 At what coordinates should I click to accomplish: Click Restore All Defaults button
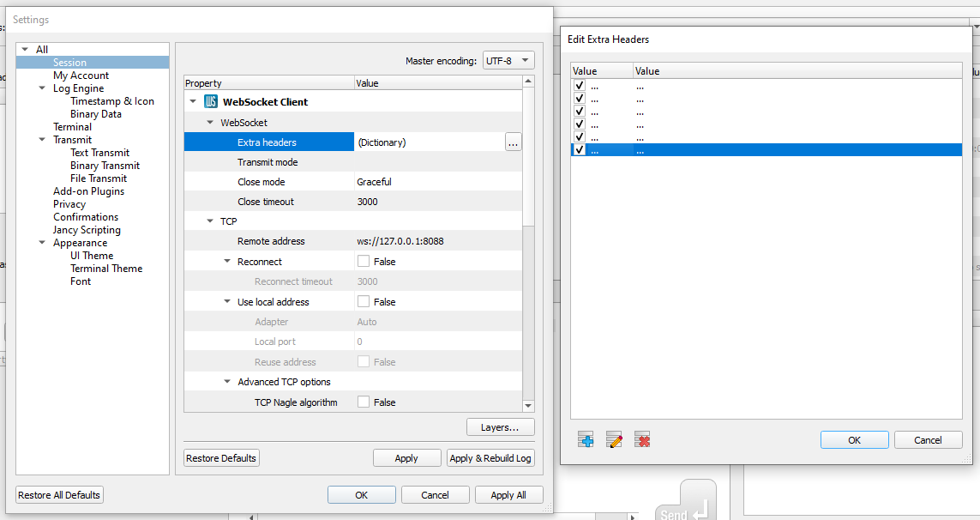pyautogui.click(x=59, y=495)
